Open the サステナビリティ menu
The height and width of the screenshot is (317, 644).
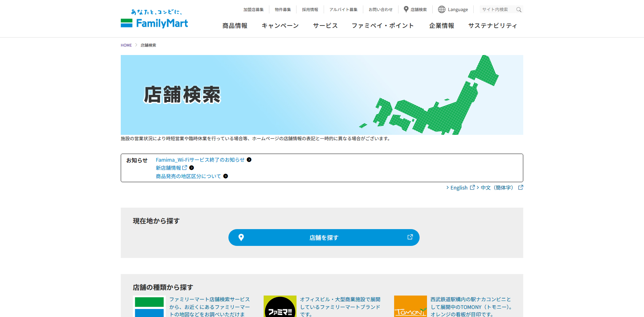pyautogui.click(x=493, y=25)
